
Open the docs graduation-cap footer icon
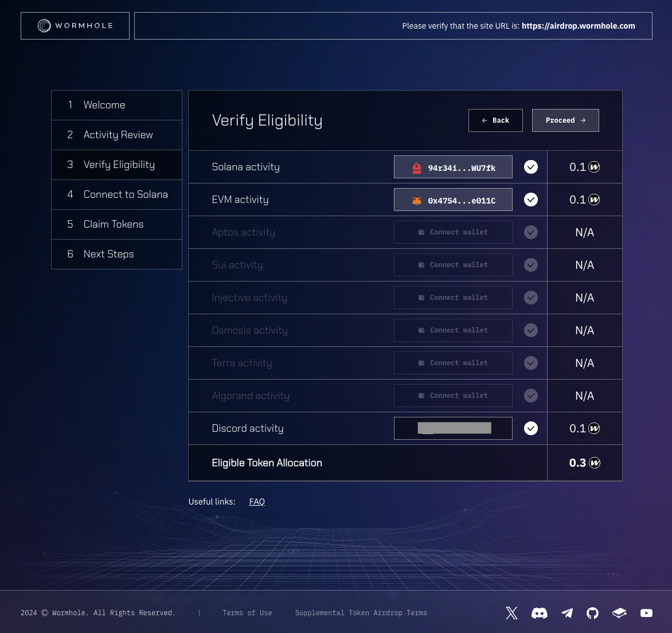click(619, 613)
